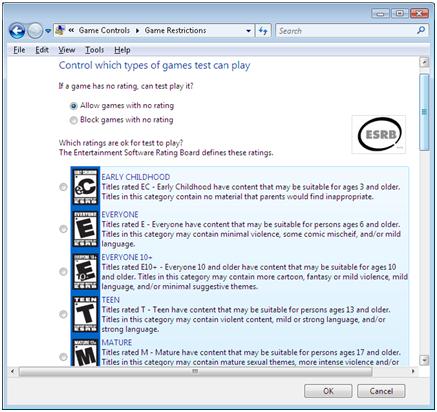The width and height of the screenshot is (437, 412).
Task: Select the Mature rating radio button
Action: 63,357
